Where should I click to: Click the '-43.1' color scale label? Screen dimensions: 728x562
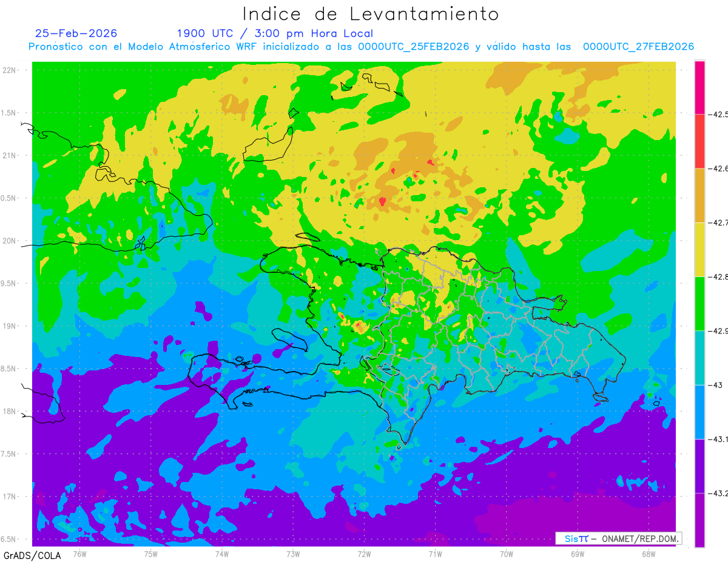pyautogui.click(x=718, y=439)
